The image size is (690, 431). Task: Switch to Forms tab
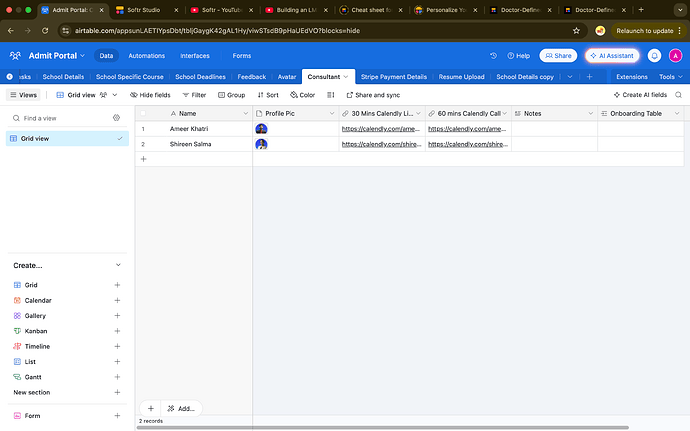click(242, 55)
